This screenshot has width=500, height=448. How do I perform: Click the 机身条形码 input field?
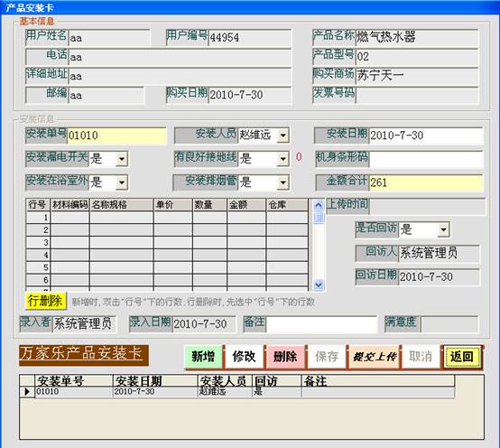point(426,159)
